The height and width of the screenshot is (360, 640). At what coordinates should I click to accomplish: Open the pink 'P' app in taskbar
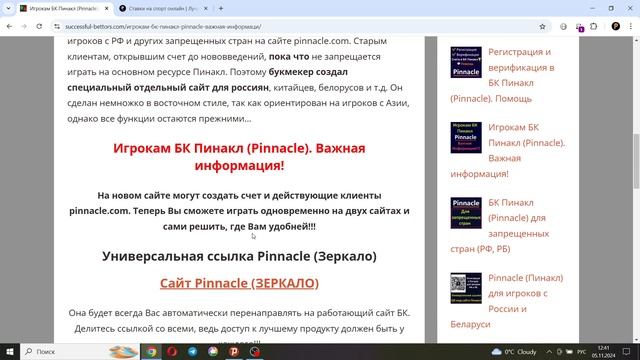tap(234, 351)
